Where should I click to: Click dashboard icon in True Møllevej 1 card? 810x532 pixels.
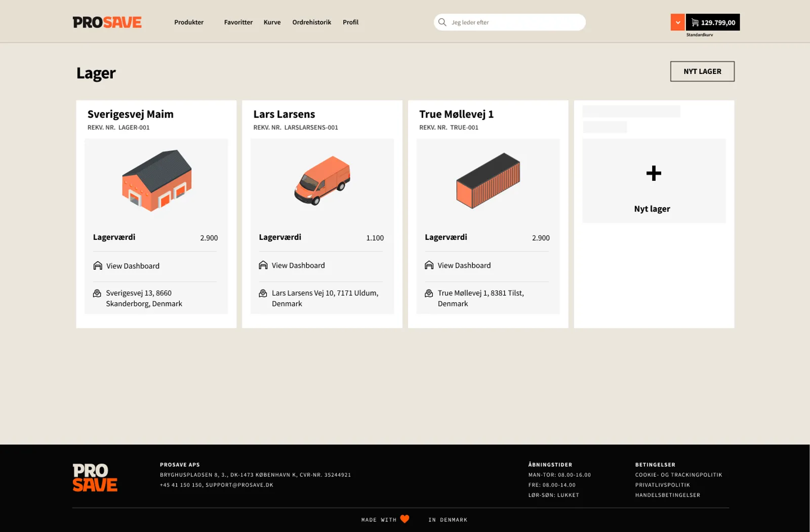click(x=429, y=265)
